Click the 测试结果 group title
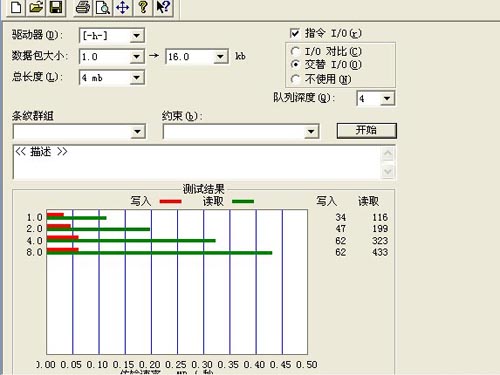 tap(203, 189)
